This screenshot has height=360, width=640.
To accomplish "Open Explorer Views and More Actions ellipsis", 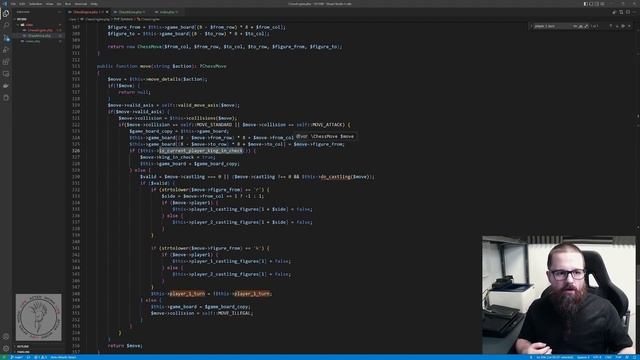I will click(x=60, y=12).
